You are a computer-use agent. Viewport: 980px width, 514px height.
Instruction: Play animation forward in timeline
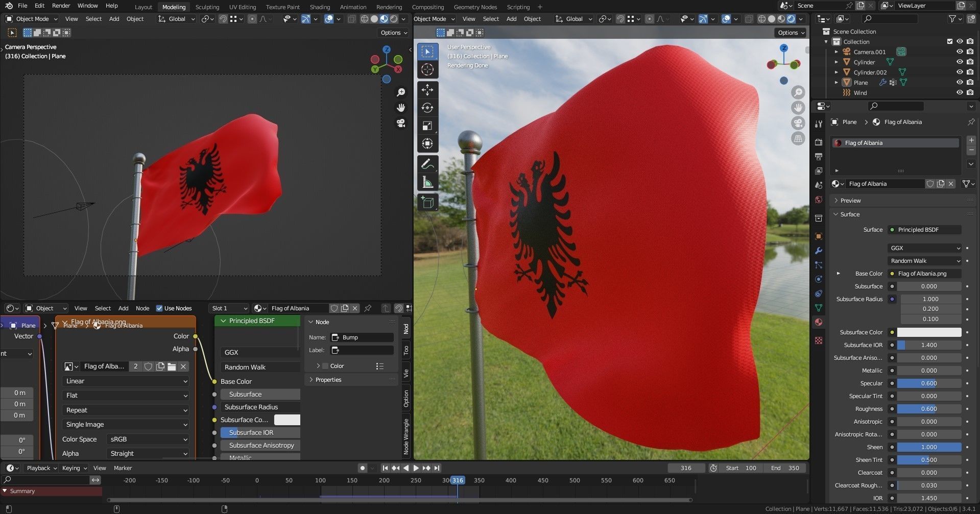coord(416,468)
